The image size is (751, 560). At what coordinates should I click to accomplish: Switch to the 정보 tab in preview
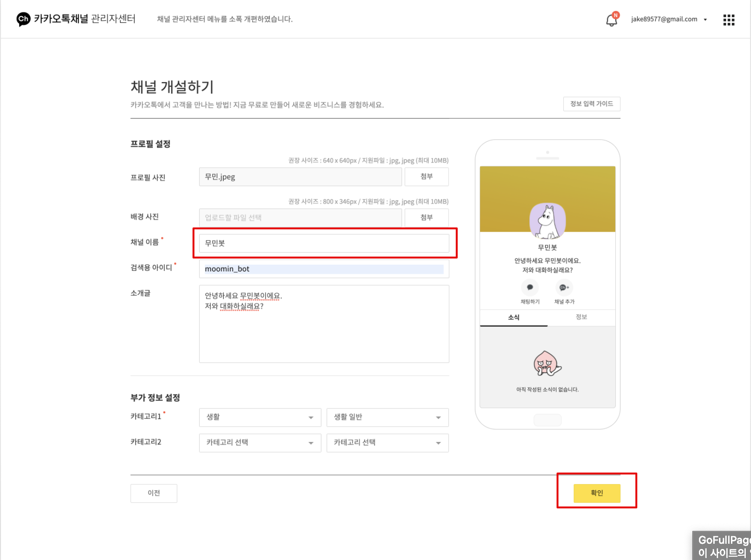pos(581,317)
